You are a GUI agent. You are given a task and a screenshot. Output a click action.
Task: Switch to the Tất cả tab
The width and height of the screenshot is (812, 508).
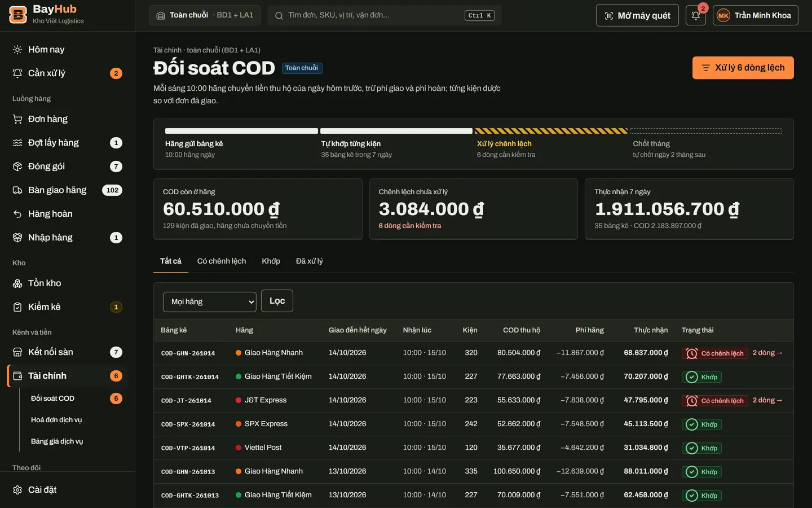171,261
